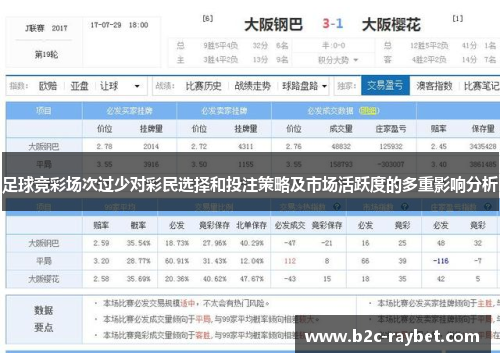Select the blue -116 profit index
Image resolution: width=500 pixels, height=362 pixels.
[441, 261]
